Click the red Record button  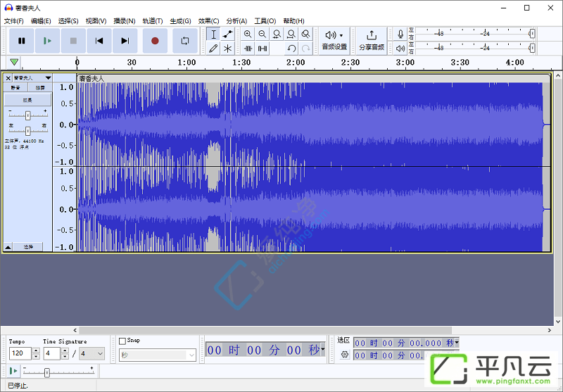[155, 41]
